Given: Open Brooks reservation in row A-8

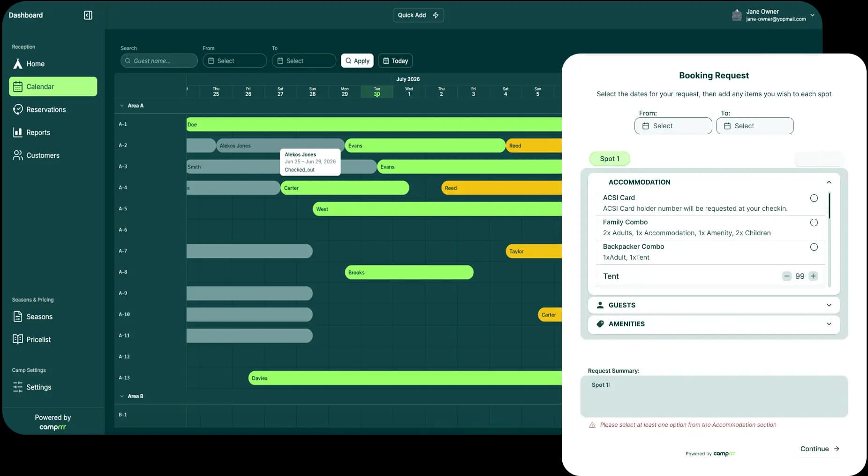Looking at the screenshot, I should 409,272.
